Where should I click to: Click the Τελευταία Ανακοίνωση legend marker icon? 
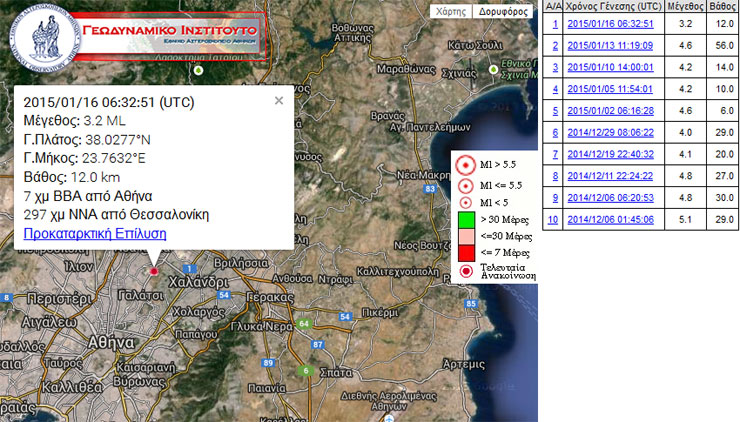click(464, 271)
